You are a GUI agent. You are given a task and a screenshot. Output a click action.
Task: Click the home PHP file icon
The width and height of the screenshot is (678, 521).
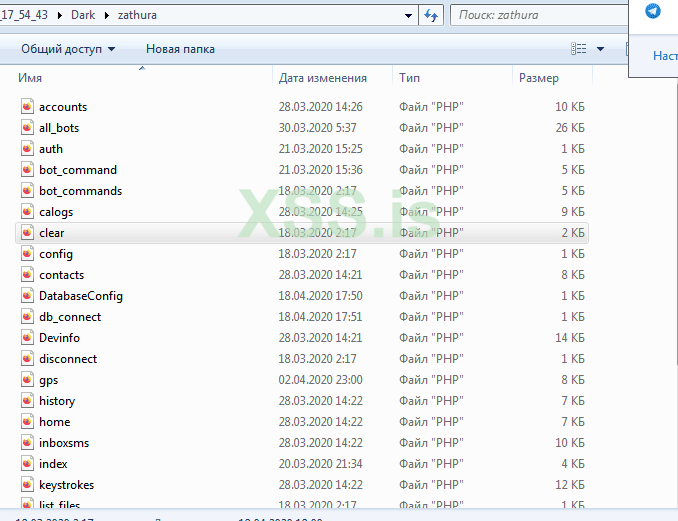click(27, 422)
